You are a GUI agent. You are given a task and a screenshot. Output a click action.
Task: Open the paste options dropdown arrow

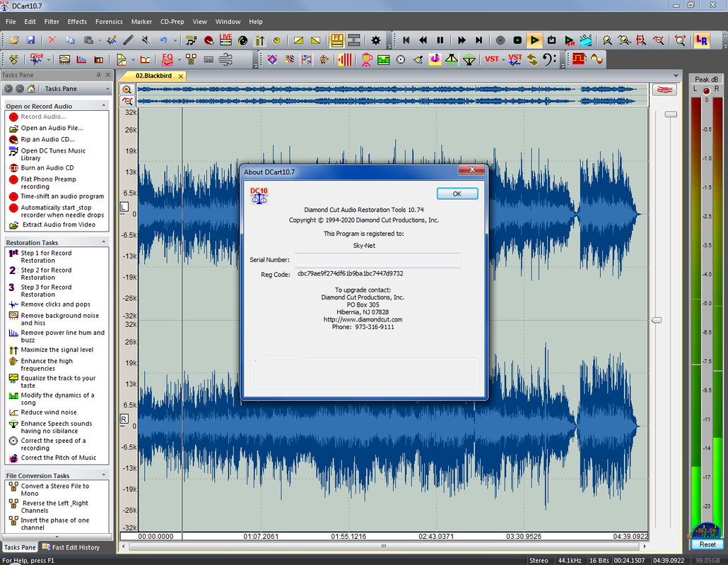[100, 40]
